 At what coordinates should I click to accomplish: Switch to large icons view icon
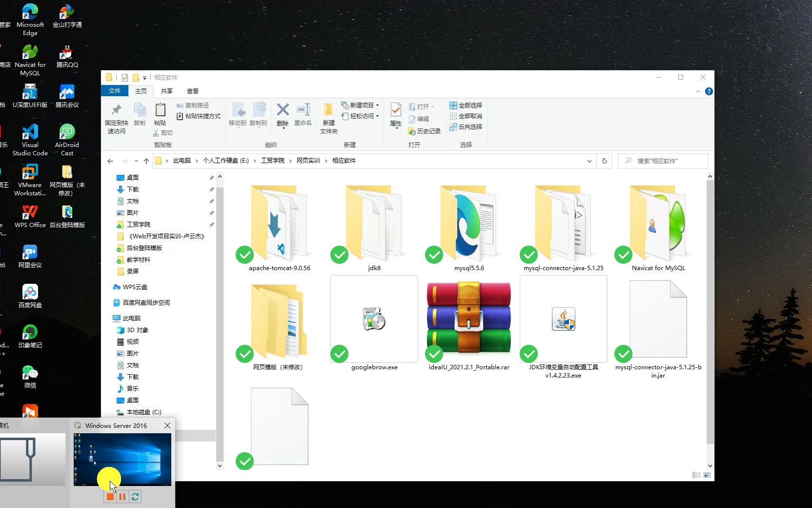[x=707, y=475]
